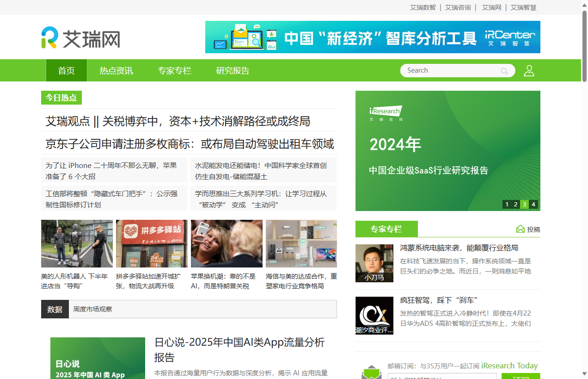Click the search magnifier icon
Viewport: 588px width, 379px height.
[x=504, y=70]
